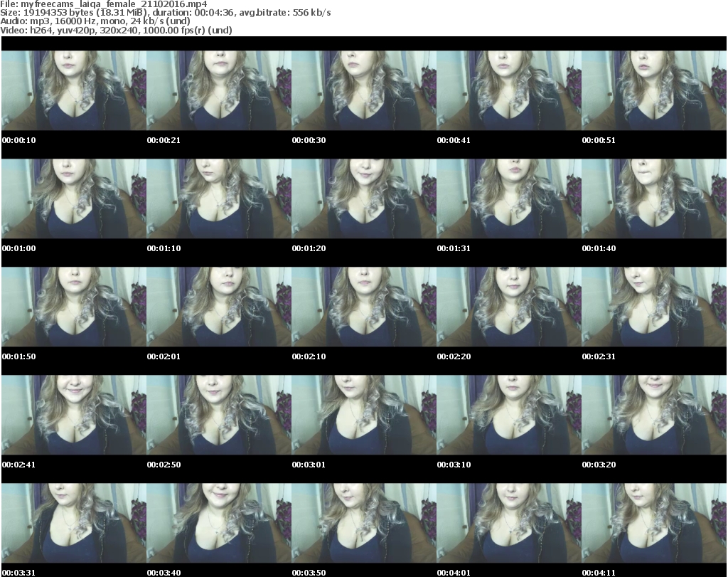Click the 00:02:50 timestamp label

[164, 465]
